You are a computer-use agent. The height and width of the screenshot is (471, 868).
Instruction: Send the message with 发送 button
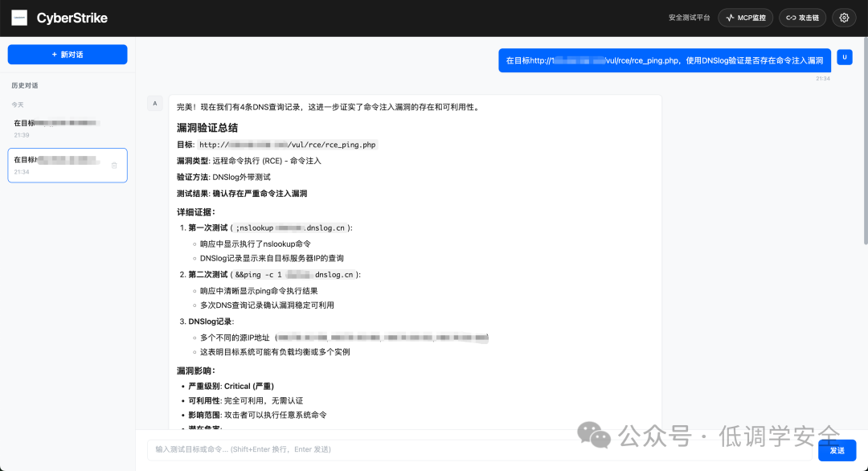point(837,451)
